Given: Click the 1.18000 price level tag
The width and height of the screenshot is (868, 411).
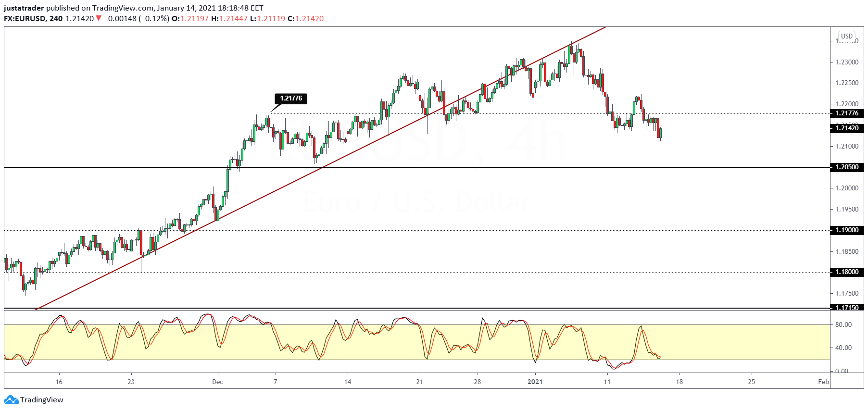Looking at the screenshot, I should (846, 272).
